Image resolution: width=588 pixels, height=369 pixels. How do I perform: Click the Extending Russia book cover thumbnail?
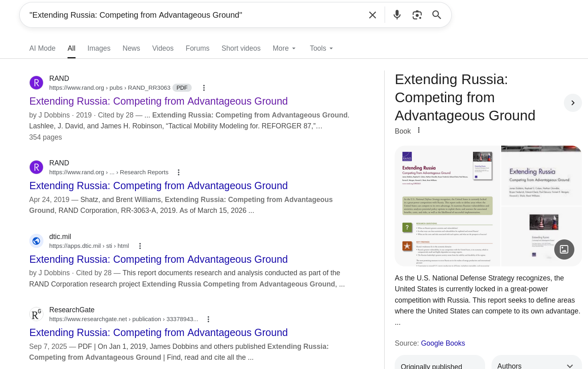pos(447,206)
